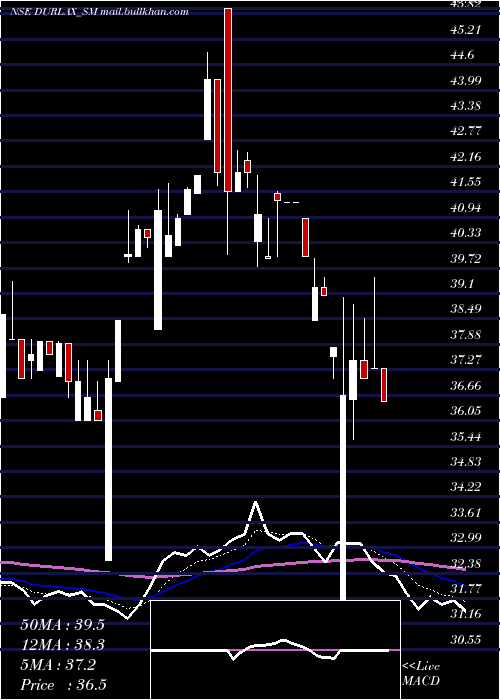Screen dimensions: 500x700
Task: Select the 45.21 price axis label
Action: coord(466,30)
